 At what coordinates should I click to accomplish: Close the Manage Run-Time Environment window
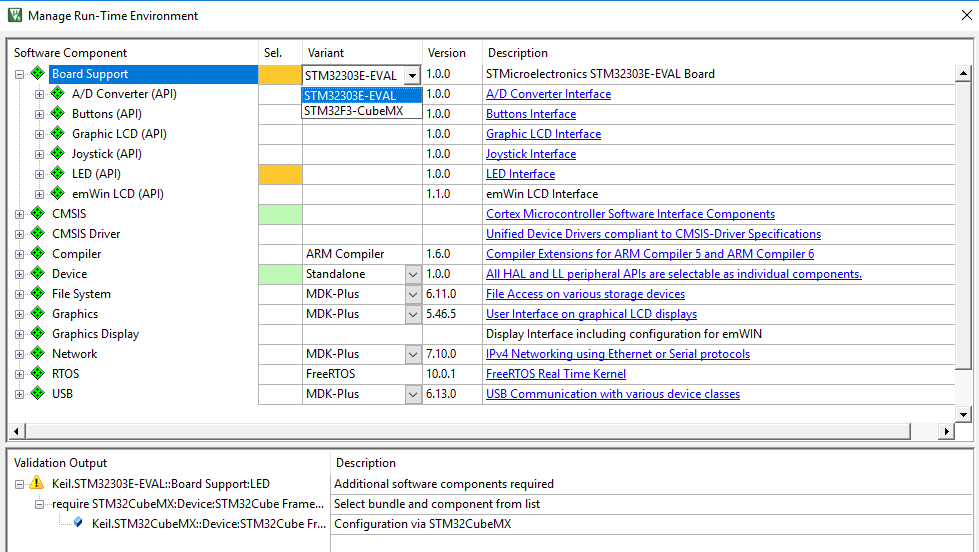966,15
